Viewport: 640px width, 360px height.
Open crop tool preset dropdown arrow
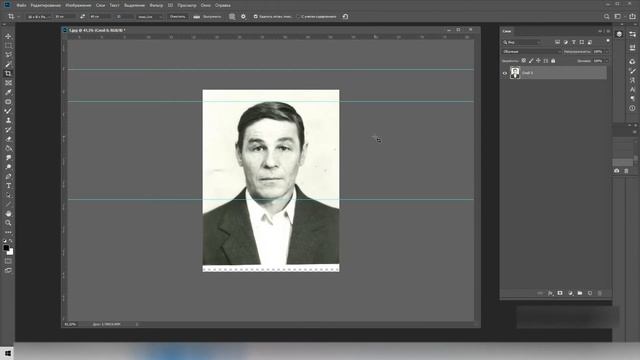click(18, 17)
